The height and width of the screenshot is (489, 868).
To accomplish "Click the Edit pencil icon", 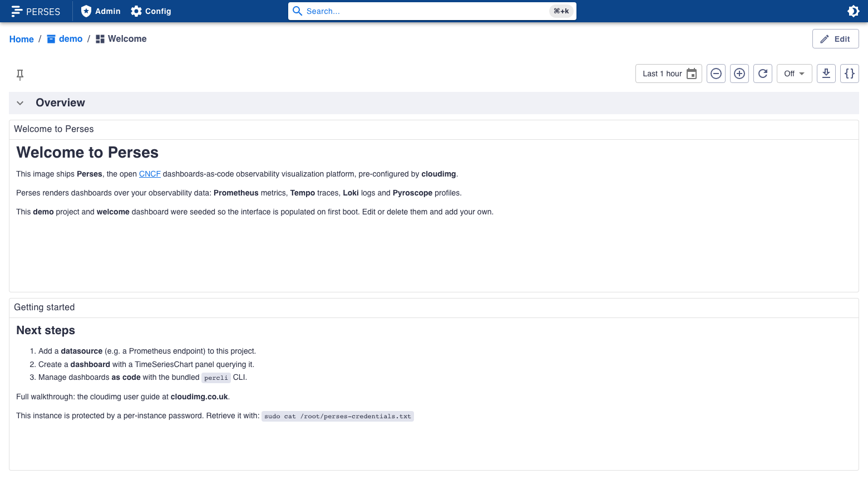I will [x=825, y=39].
